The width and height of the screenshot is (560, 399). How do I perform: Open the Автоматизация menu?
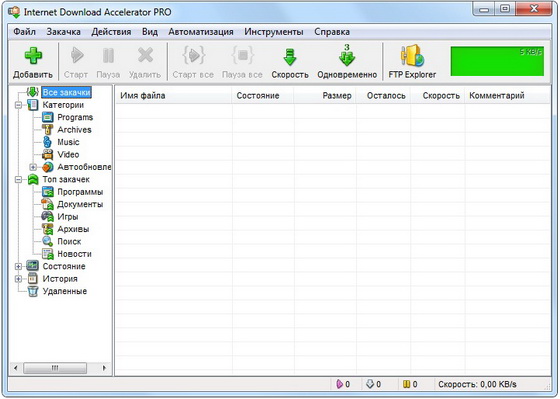point(201,32)
